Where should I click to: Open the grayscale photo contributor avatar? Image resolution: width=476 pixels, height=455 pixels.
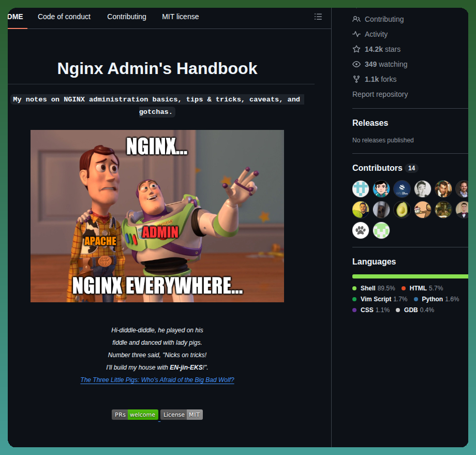(423, 189)
